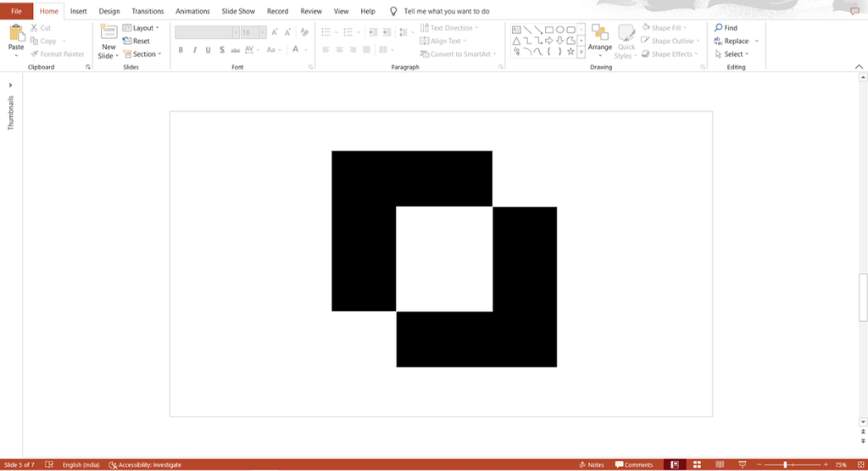Collapse the ribbon with the chevron

point(859,67)
